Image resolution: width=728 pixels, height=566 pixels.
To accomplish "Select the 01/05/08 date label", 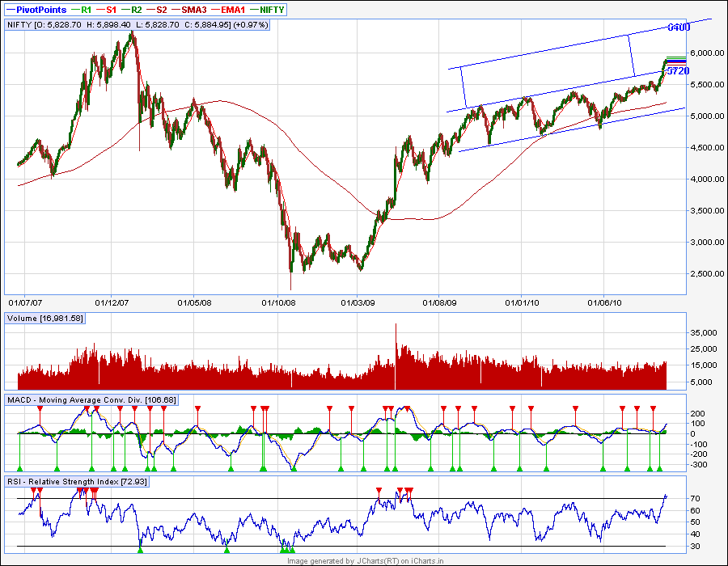I will click(x=194, y=303).
